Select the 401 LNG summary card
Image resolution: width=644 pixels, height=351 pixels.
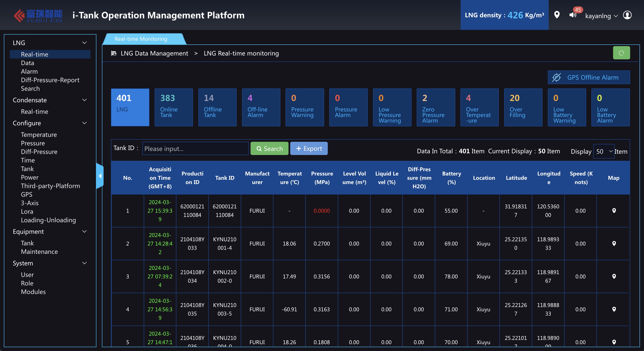(130, 107)
